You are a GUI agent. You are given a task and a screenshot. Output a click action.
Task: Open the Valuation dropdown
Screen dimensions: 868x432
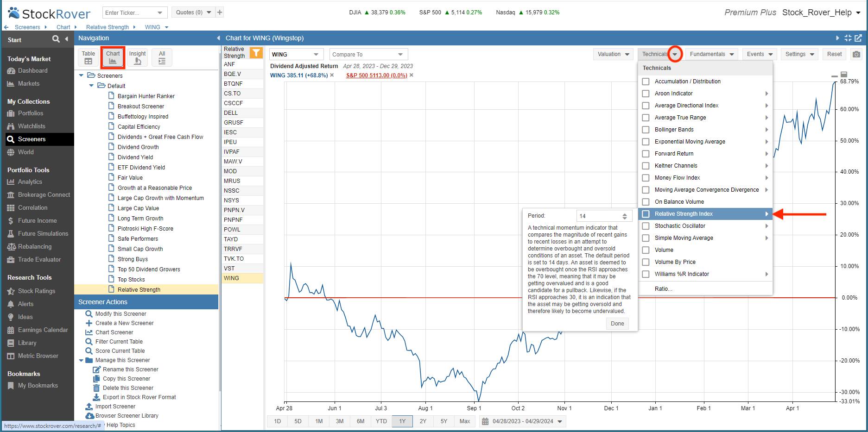[613, 54]
